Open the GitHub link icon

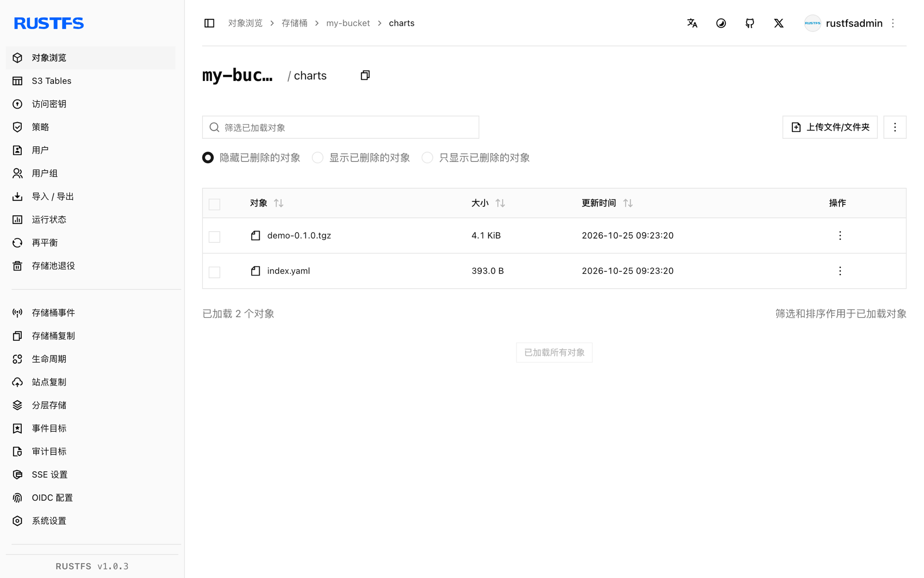pos(750,23)
